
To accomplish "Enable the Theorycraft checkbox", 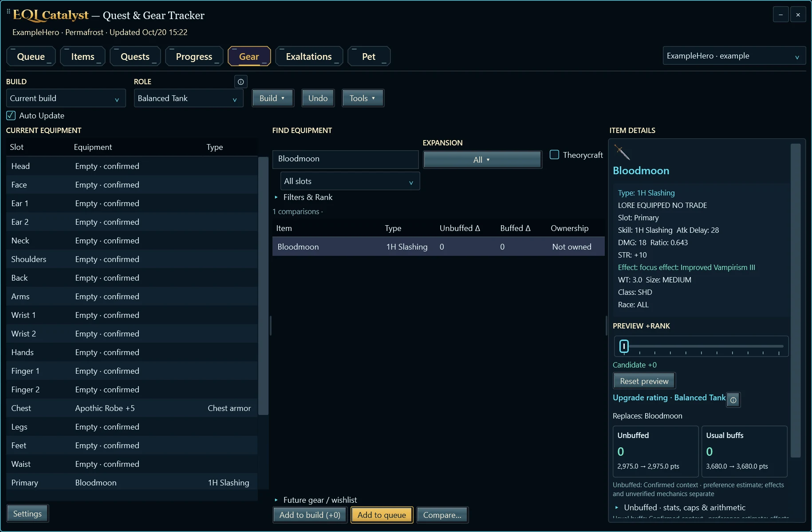I will [554, 155].
